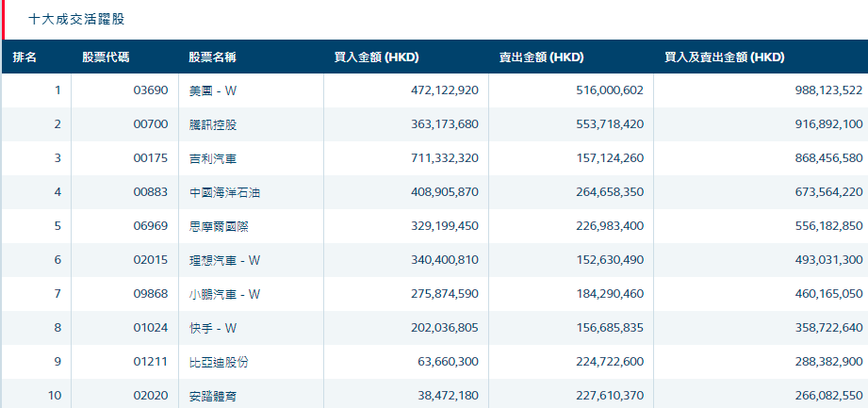Click total amount 493,031,300
The height and width of the screenshot is (408, 868).
point(828,260)
